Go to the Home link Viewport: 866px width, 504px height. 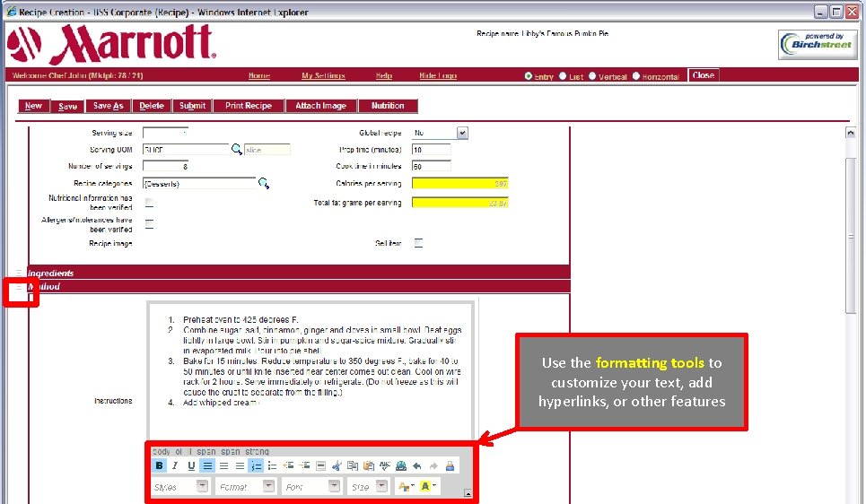point(259,75)
